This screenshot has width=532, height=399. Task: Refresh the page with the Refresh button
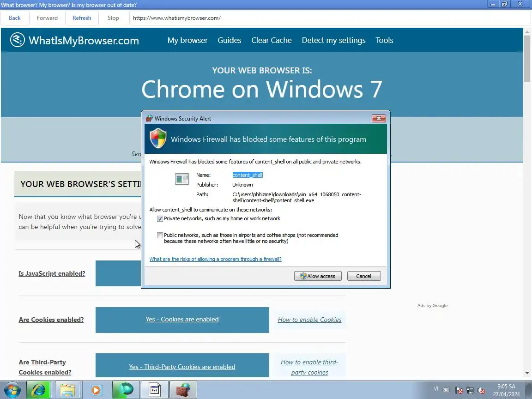pyautogui.click(x=82, y=18)
